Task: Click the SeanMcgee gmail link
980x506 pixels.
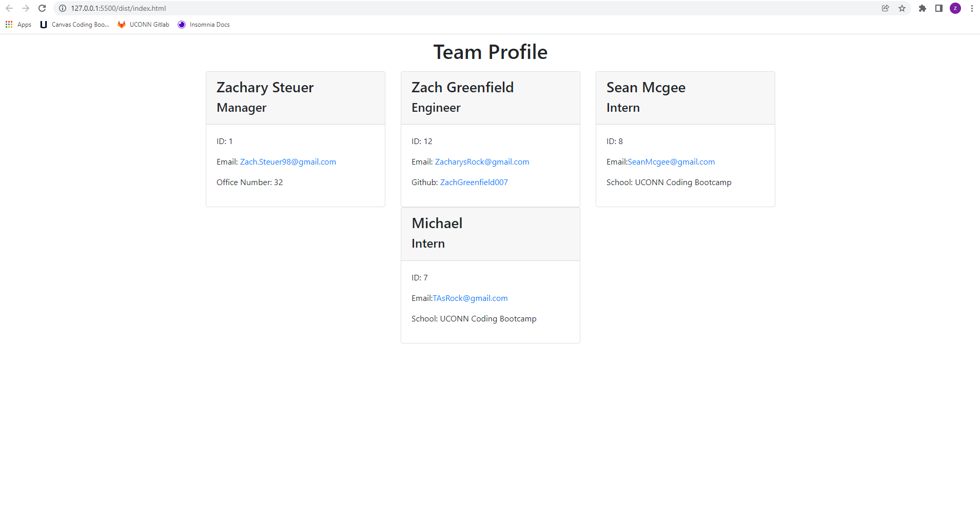Action: point(671,161)
